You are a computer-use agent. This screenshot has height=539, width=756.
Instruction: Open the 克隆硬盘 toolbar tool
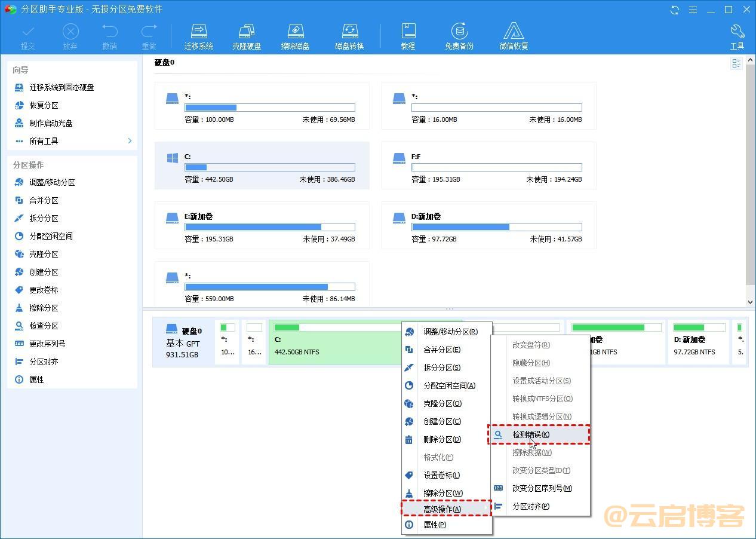247,36
